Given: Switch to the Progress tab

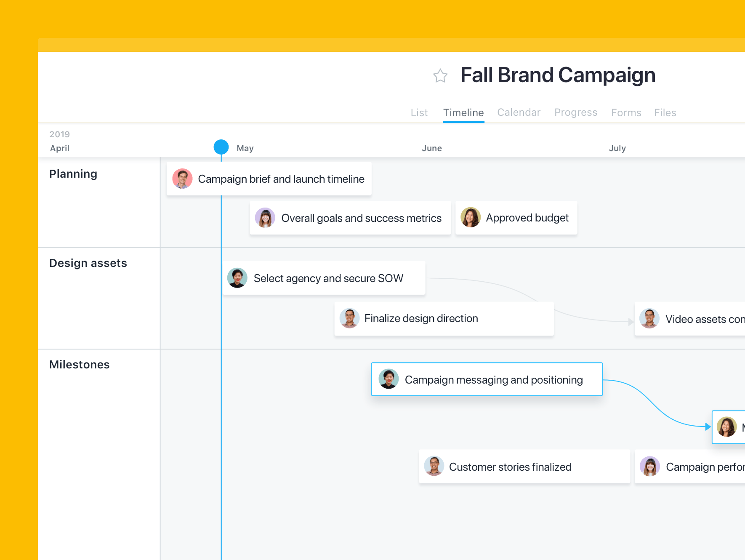Looking at the screenshot, I should pos(575,112).
